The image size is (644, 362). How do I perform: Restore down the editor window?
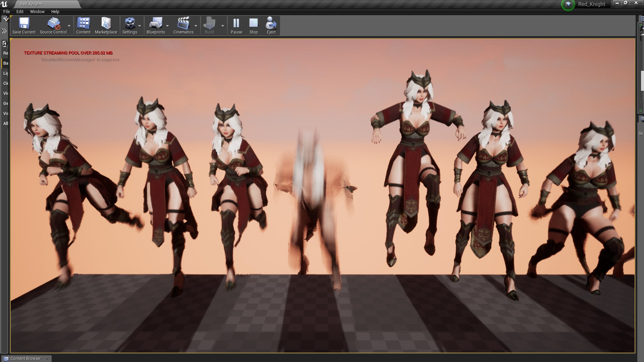click(625, 3)
